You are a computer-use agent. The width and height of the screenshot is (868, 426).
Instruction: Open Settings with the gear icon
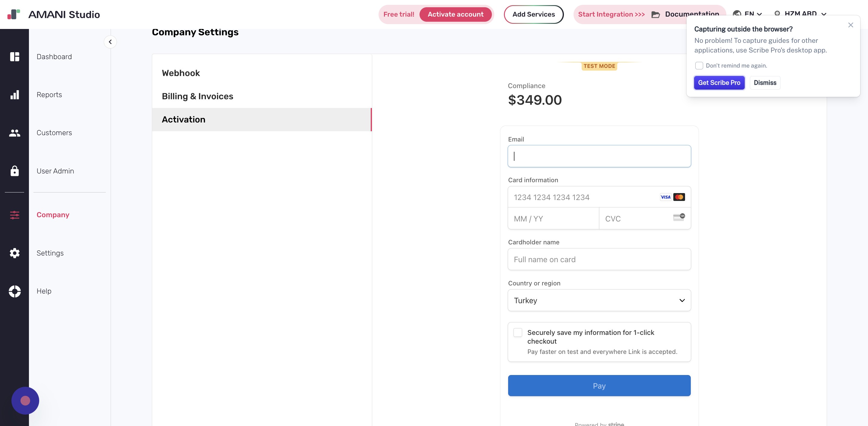pos(15,253)
